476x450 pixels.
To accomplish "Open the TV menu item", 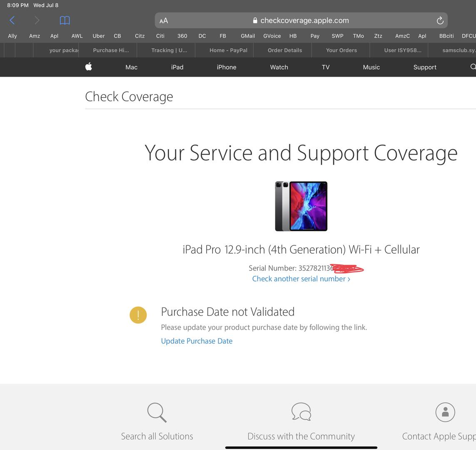I will point(325,67).
